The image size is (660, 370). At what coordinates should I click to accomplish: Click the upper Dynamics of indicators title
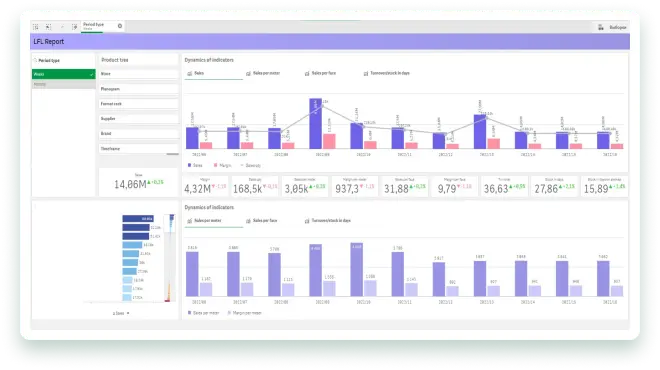209,60
